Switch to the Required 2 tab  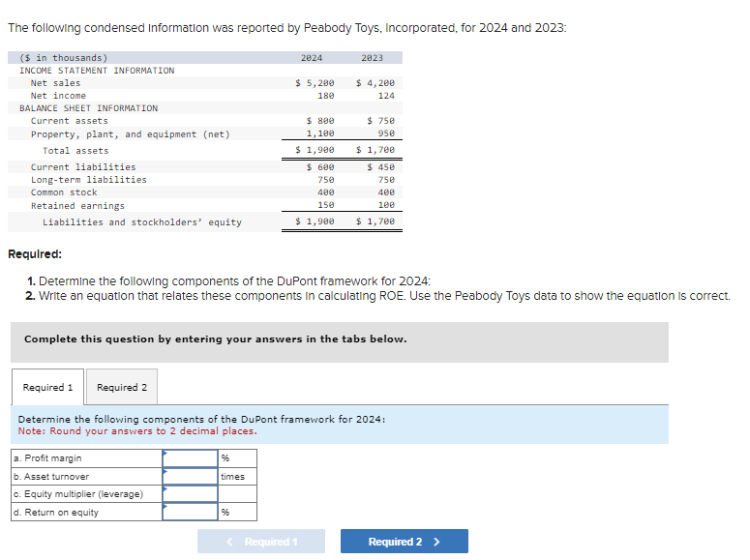pyautogui.click(x=122, y=387)
